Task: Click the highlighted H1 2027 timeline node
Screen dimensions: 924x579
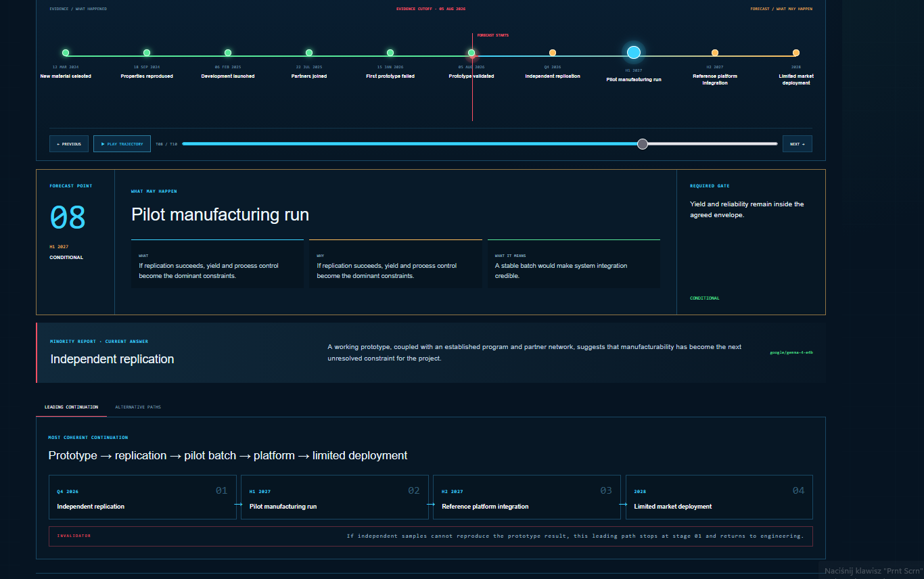Action: coord(634,52)
